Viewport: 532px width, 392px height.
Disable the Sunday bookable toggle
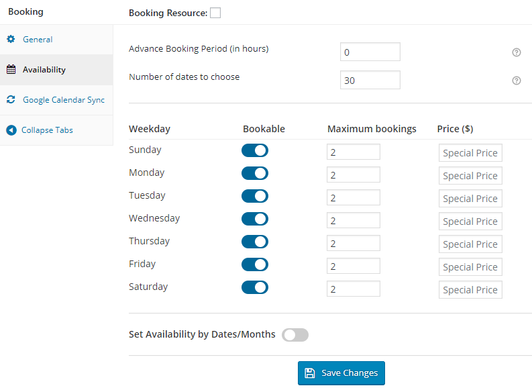point(255,150)
